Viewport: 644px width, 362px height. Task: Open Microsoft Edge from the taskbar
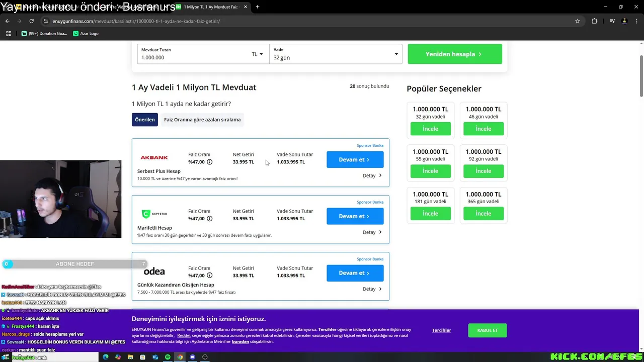(106, 357)
